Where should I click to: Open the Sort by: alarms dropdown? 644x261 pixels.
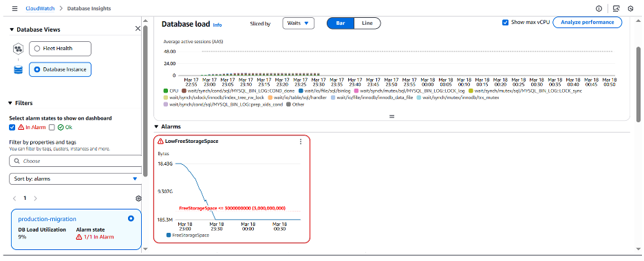tap(76, 179)
